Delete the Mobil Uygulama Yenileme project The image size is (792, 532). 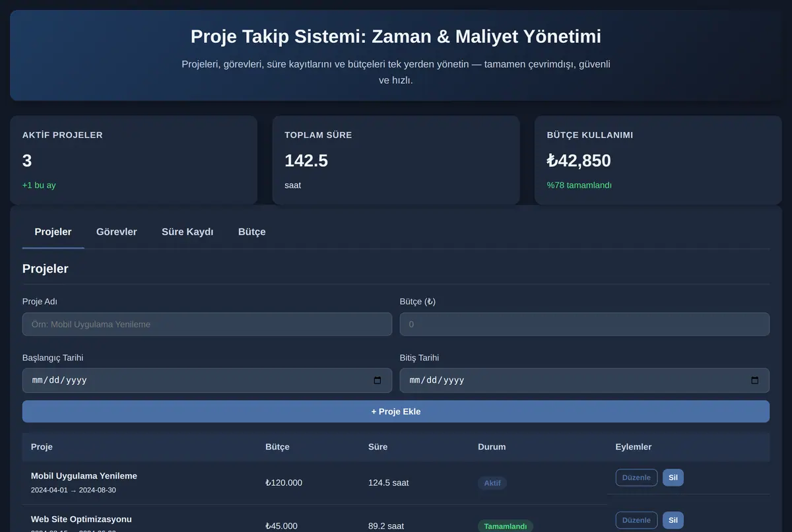[673, 477]
